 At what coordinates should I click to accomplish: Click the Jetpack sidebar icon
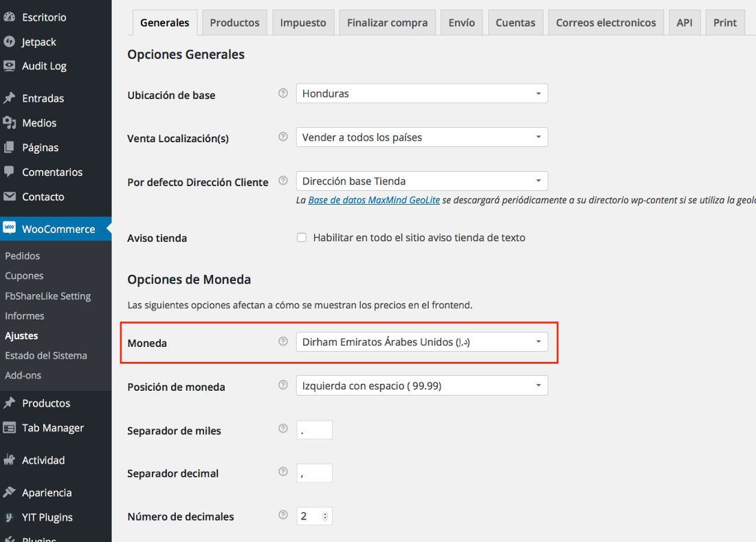click(9, 42)
